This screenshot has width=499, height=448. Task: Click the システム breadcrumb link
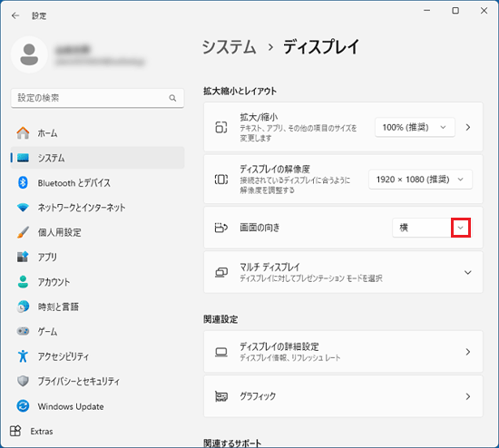pyautogui.click(x=230, y=47)
